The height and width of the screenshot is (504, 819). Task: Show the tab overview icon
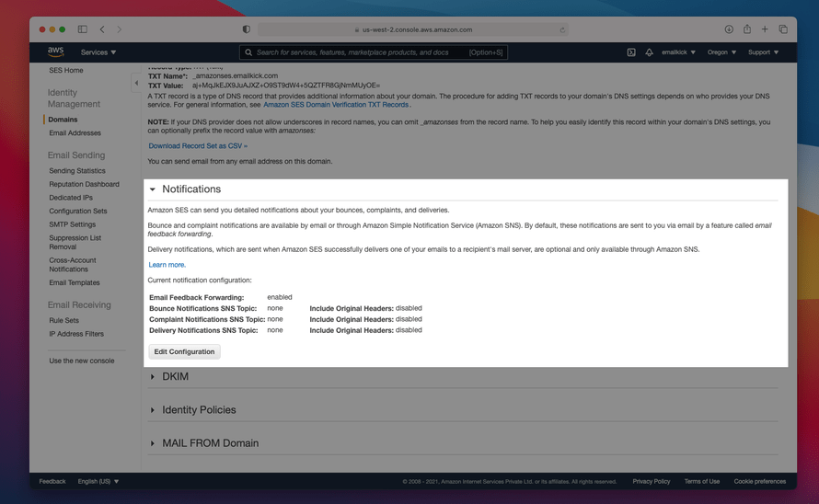pyautogui.click(x=783, y=29)
